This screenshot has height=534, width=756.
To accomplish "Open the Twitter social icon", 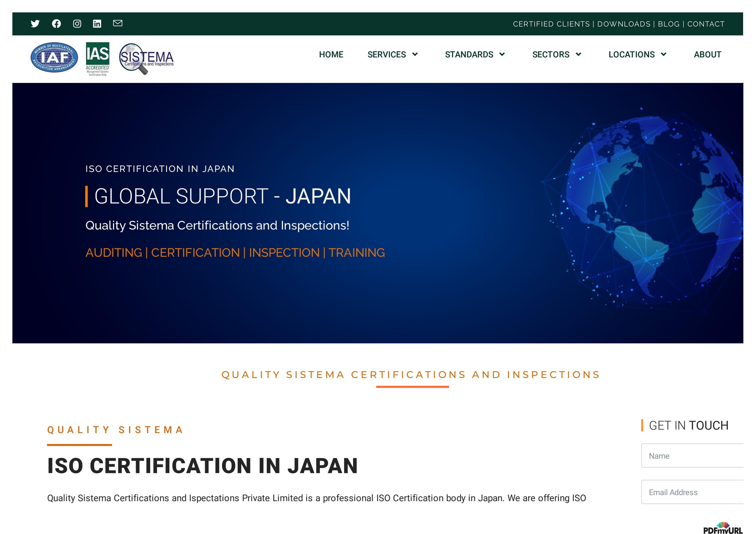I will (x=36, y=23).
